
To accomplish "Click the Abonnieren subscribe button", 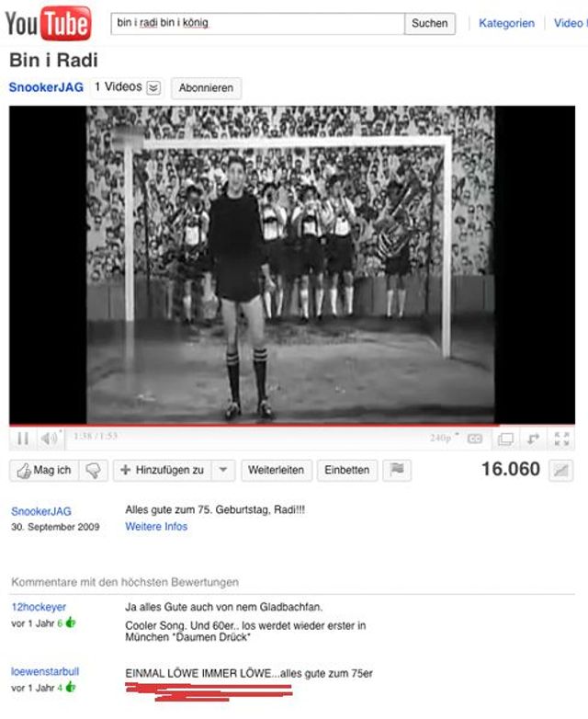I will click(206, 87).
